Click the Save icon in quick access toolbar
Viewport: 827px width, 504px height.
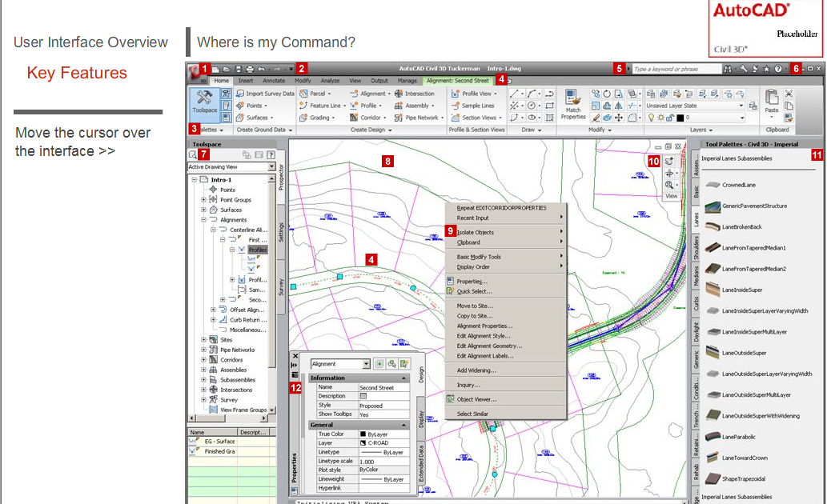click(238, 69)
